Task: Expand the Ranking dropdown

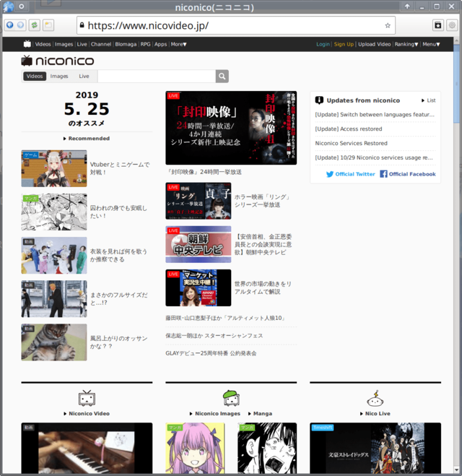Action: [x=406, y=44]
